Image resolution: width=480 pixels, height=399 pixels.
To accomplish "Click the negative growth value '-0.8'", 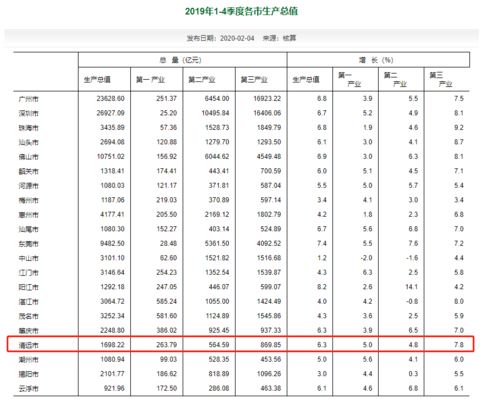I will pyautogui.click(x=412, y=301).
